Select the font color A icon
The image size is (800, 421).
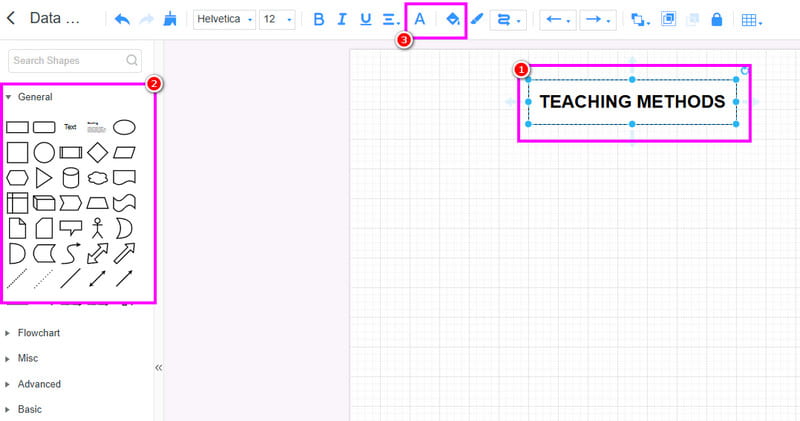(x=420, y=19)
